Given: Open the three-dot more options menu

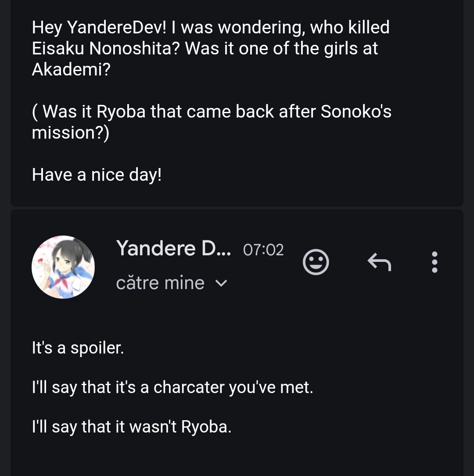Looking at the screenshot, I should tap(434, 262).
